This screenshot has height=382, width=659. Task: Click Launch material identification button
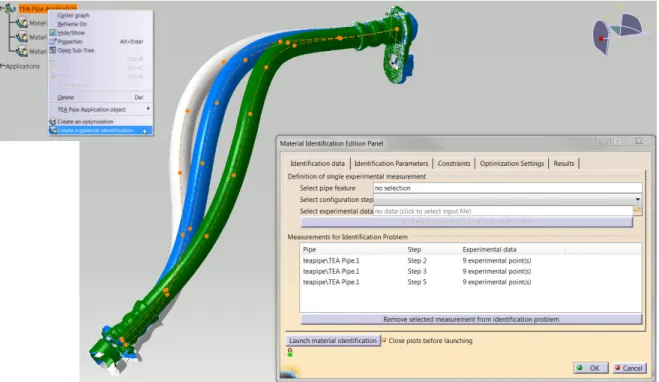[333, 340]
